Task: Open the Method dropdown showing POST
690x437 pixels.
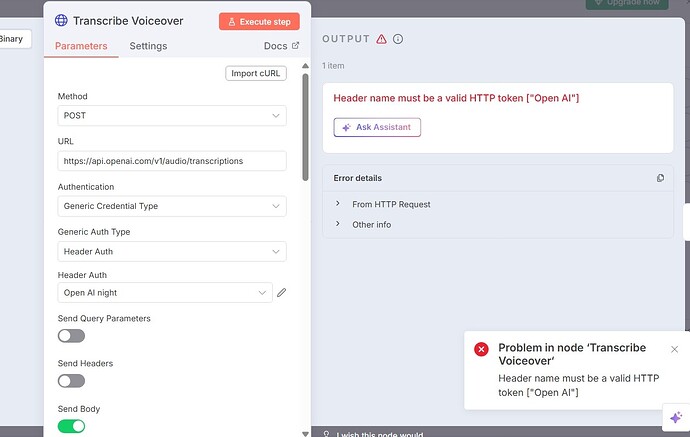Action: (x=172, y=116)
